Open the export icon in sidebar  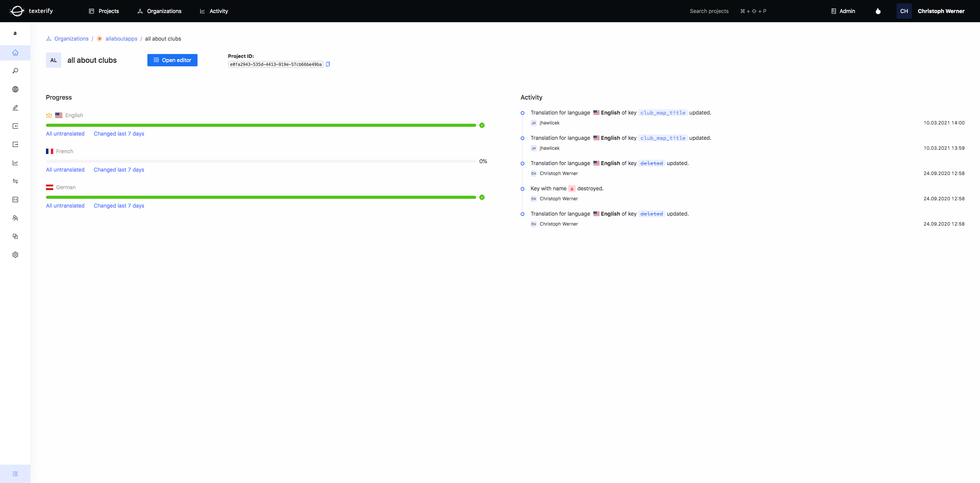pos(15,144)
